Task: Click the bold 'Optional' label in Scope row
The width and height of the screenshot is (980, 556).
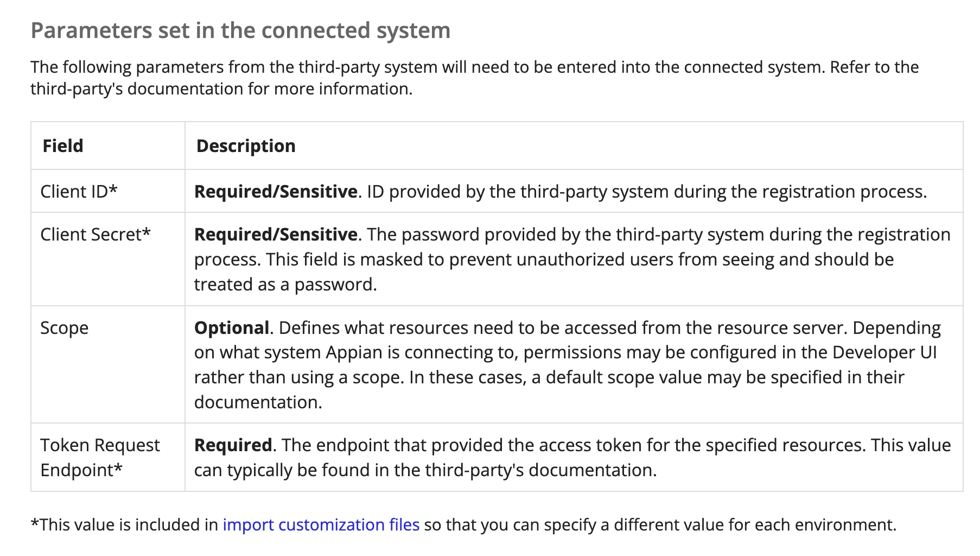Action: click(232, 327)
